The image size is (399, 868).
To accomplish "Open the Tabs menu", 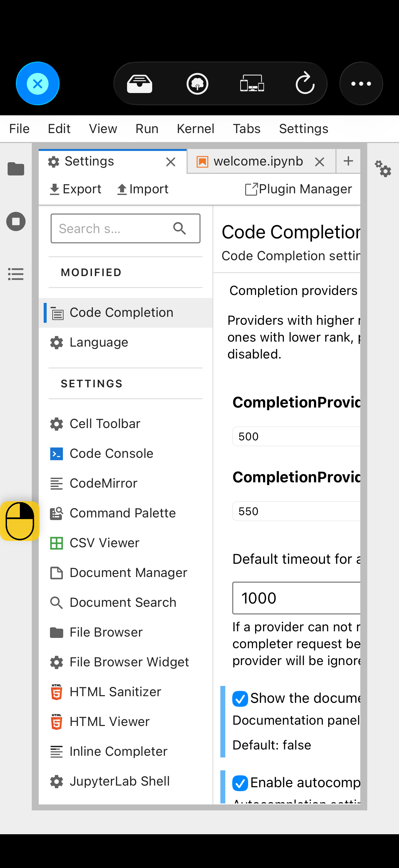I will 247,129.
